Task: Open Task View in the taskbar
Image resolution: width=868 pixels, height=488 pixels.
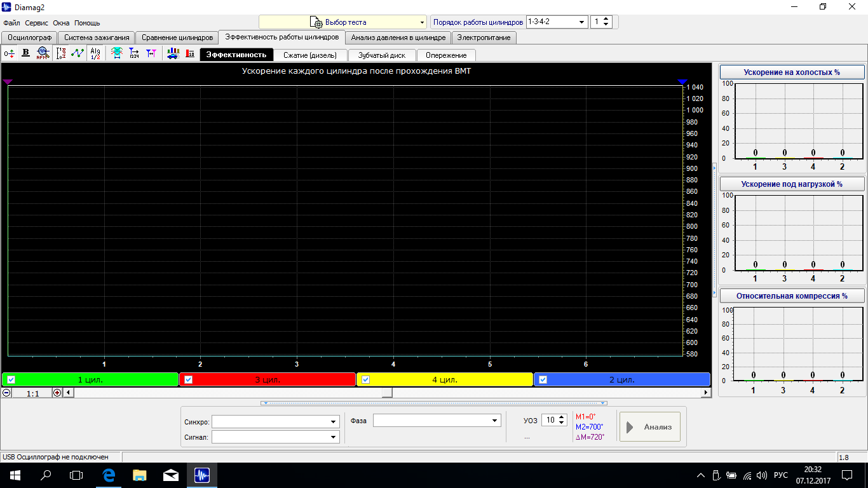Action: pyautogui.click(x=76, y=475)
